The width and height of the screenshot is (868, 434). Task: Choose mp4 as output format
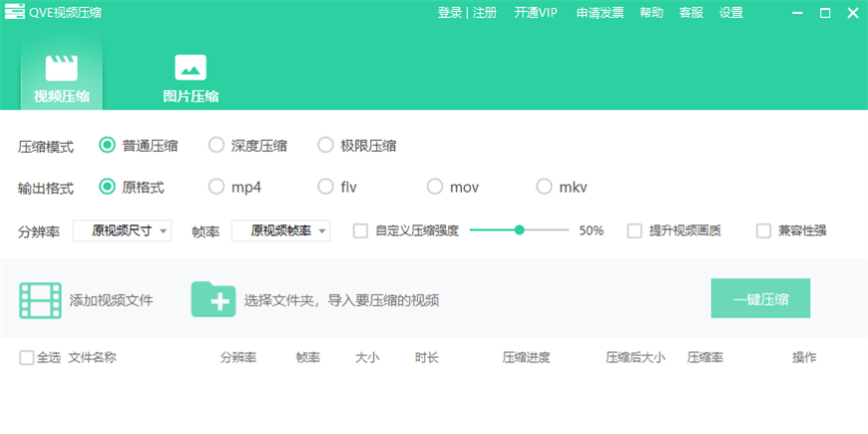click(217, 187)
